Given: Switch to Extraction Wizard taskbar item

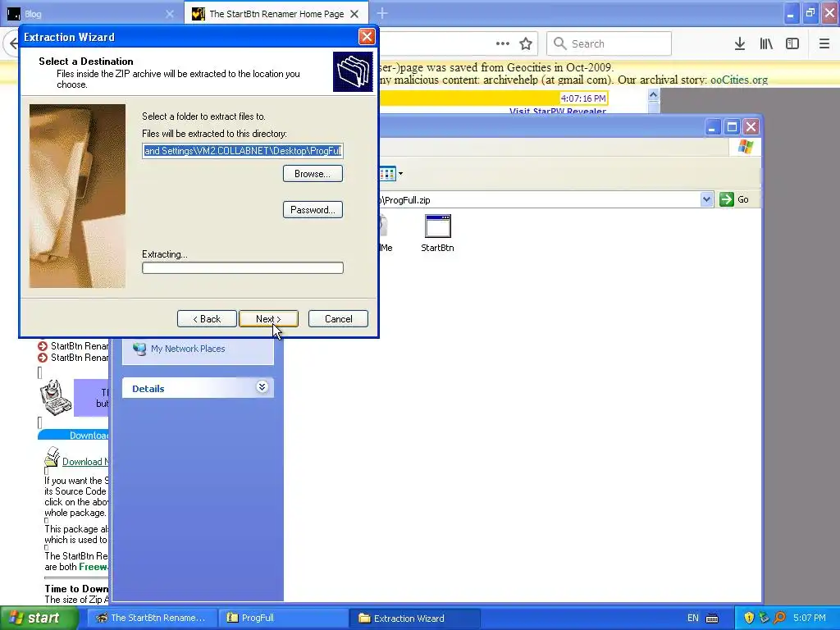Looking at the screenshot, I should pos(415,618).
